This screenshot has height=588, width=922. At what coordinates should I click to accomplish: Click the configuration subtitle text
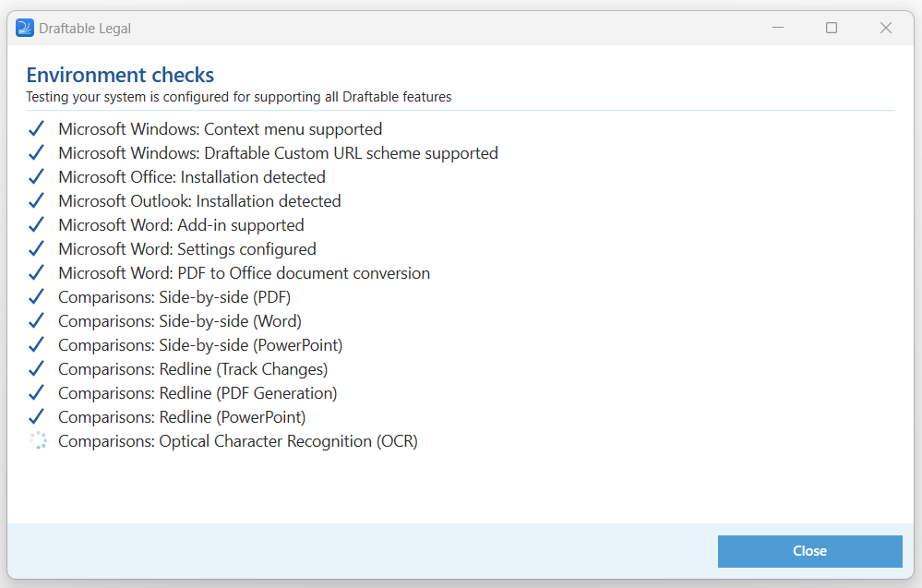[240, 96]
